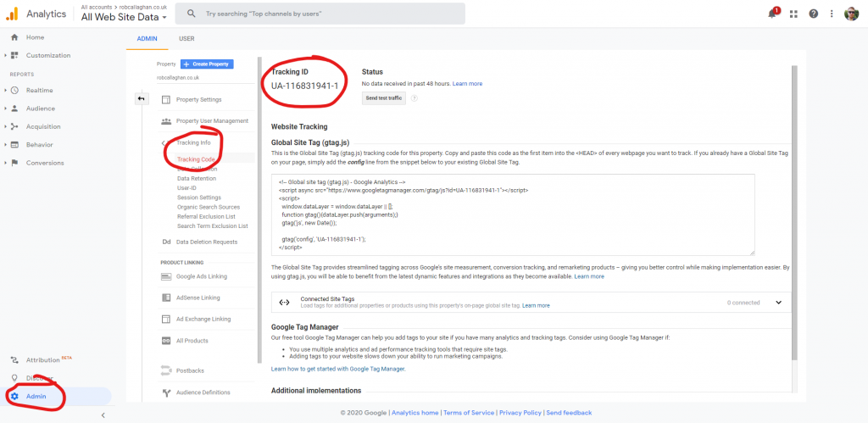Click the help icon beside Send test traffic

click(x=414, y=98)
